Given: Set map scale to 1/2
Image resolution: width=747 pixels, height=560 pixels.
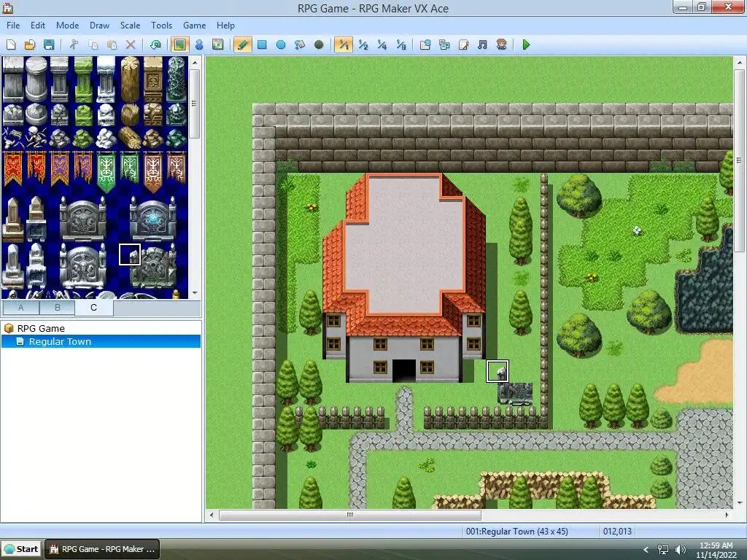Looking at the screenshot, I should (x=363, y=44).
